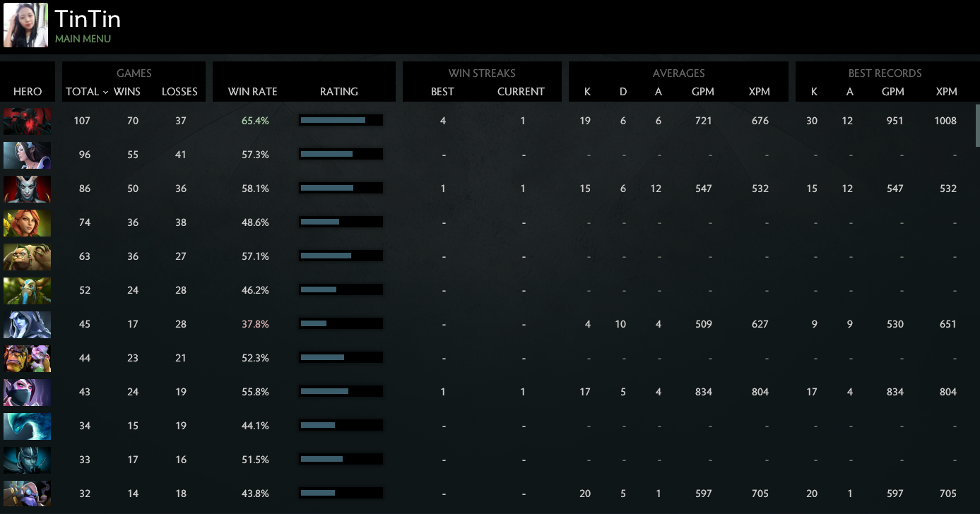Select Shadow Fiend's hero icon
The image size is (980, 514).
(28, 121)
